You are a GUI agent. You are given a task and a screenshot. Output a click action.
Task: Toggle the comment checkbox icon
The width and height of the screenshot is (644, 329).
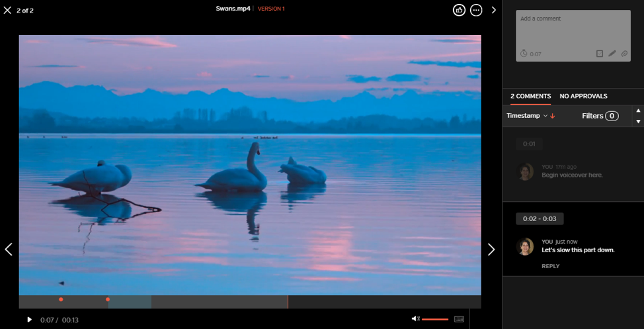click(x=600, y=54)
